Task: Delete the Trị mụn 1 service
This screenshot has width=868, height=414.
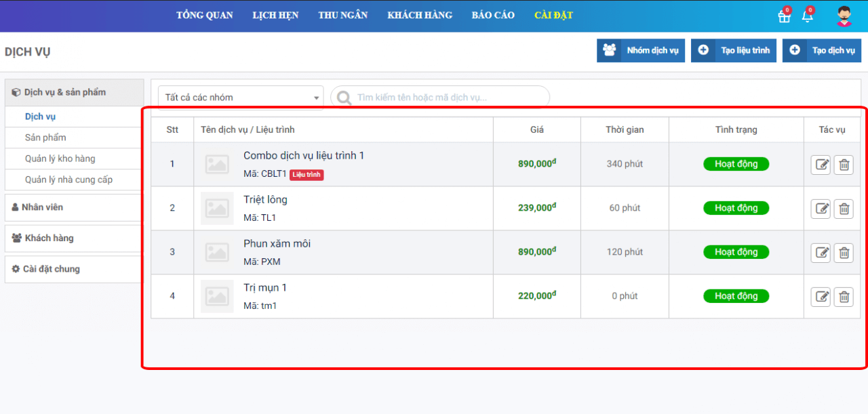Action: (844, 297)
